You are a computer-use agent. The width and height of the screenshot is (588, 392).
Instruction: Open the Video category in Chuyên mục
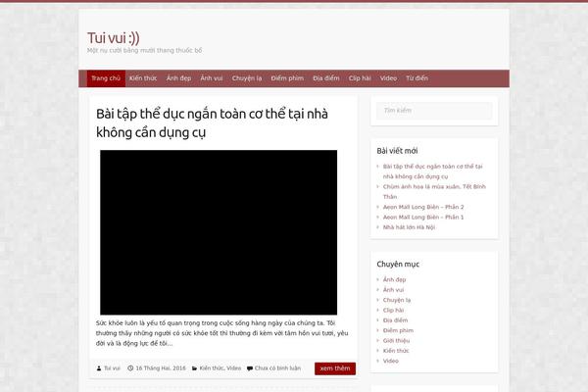tap(391, 361)
